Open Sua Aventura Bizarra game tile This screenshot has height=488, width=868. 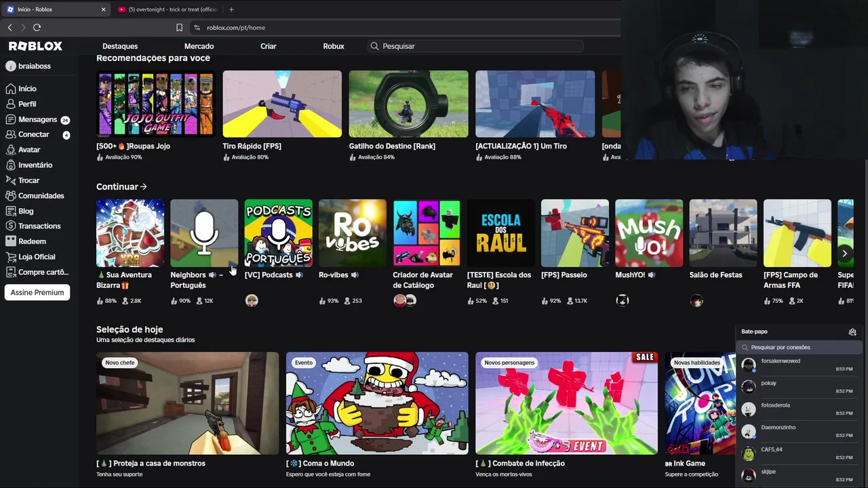coord(130,233)
